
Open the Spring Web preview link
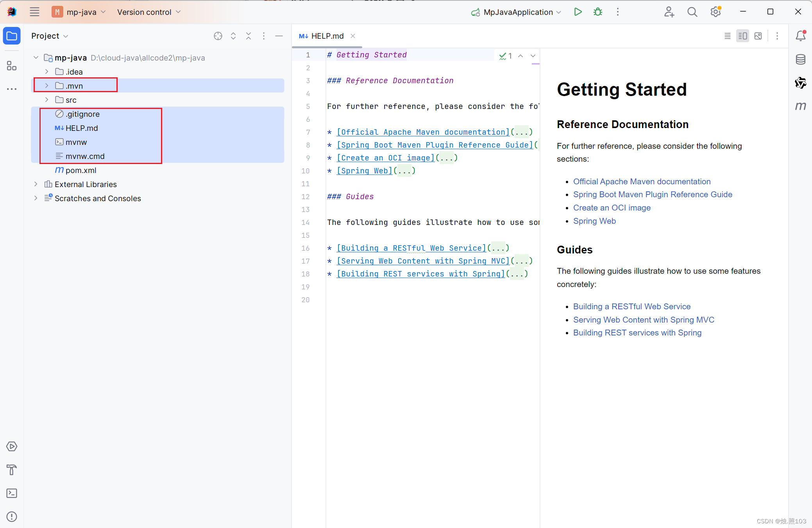click(594, 221)
